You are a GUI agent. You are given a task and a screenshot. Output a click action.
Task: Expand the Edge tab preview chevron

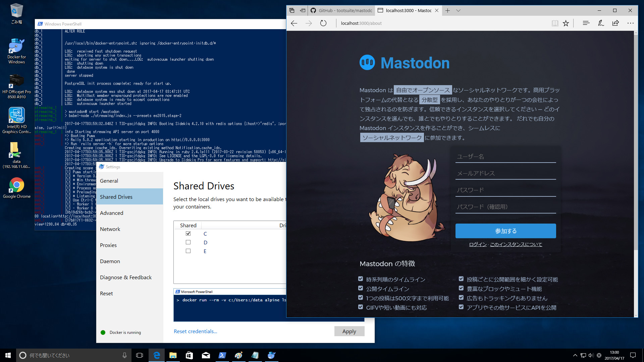tap(458, 10)
